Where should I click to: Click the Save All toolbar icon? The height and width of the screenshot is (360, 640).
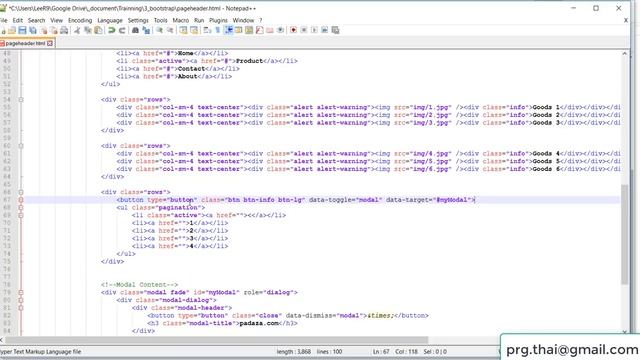[33, 30]
